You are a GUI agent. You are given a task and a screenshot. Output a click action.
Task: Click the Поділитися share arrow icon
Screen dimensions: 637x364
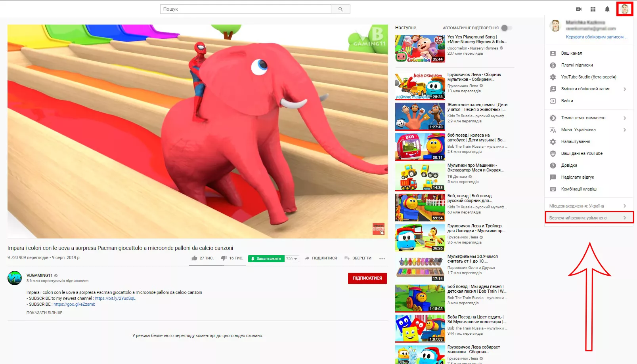pos(307,258)
